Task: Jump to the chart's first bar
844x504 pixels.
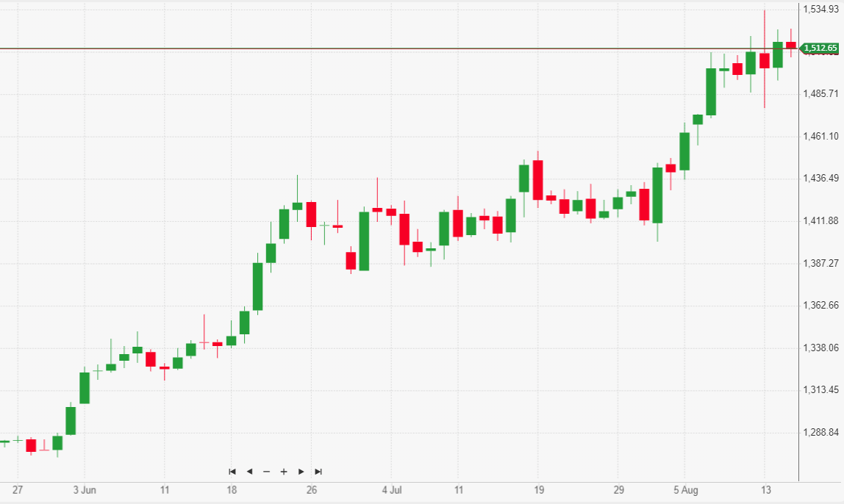Action: (232, 472)
